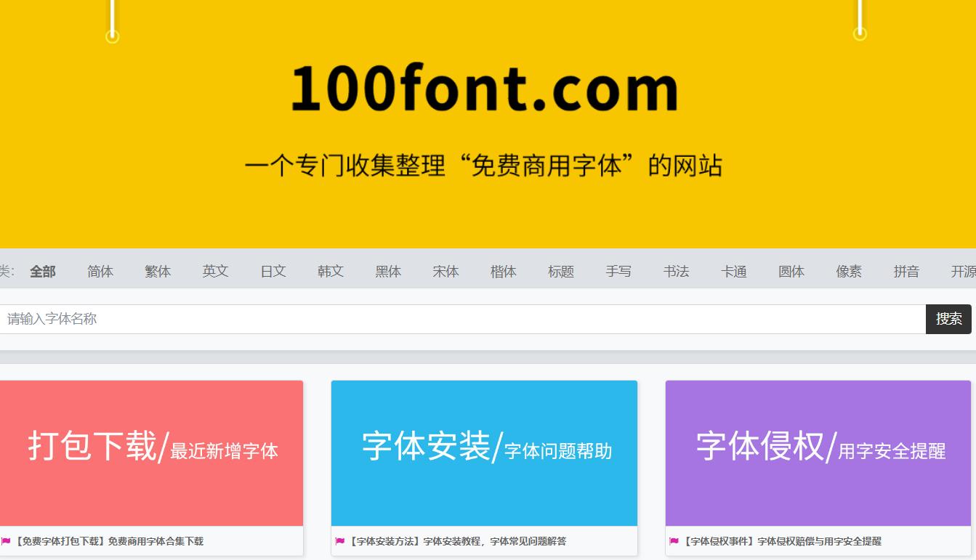Select the 简体 font category
976x560 pixels.
(x=100, y=271)
